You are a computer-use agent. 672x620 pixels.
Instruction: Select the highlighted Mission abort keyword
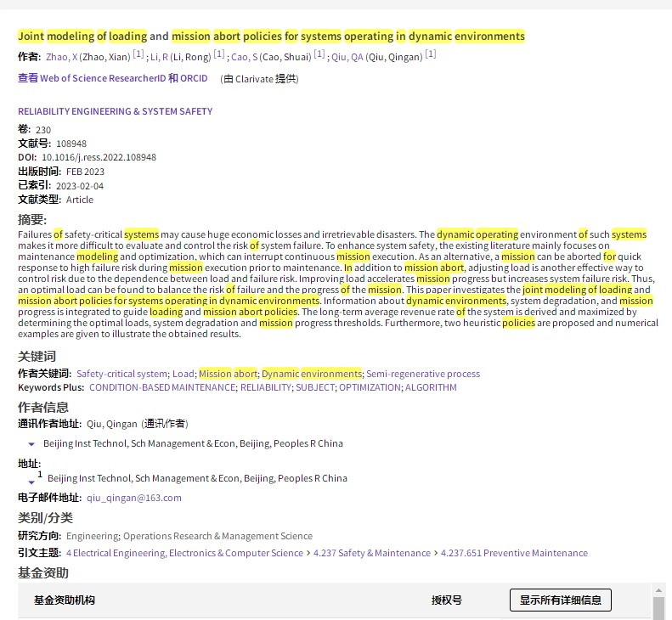point(228,374)
